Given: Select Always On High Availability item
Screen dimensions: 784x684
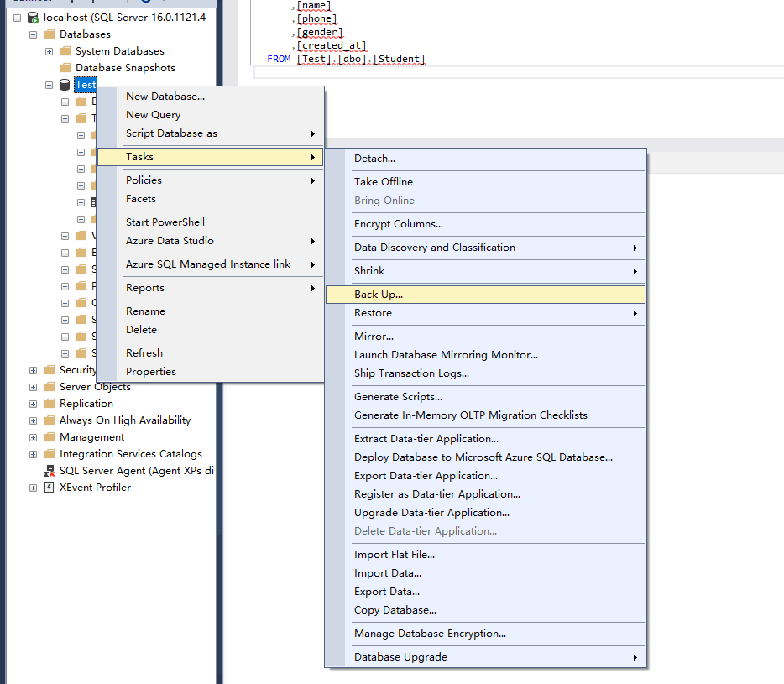Looking at the screenshot, I should pyautogui.click(x=125, y=420).
